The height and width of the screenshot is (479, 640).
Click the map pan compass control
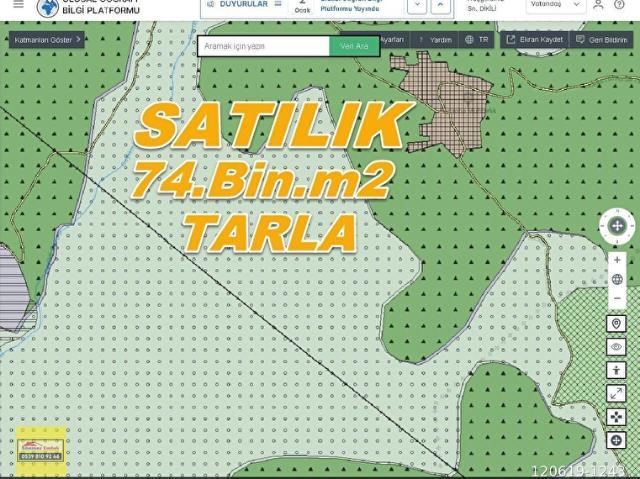(617, 226)
